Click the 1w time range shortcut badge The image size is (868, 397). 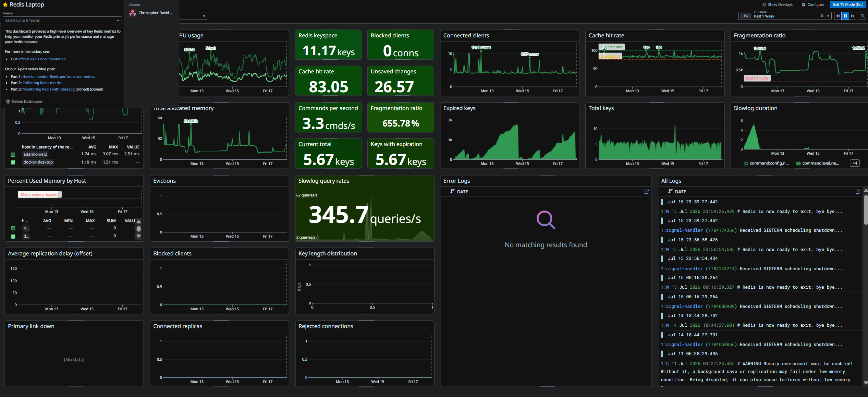tap(746, 16)
